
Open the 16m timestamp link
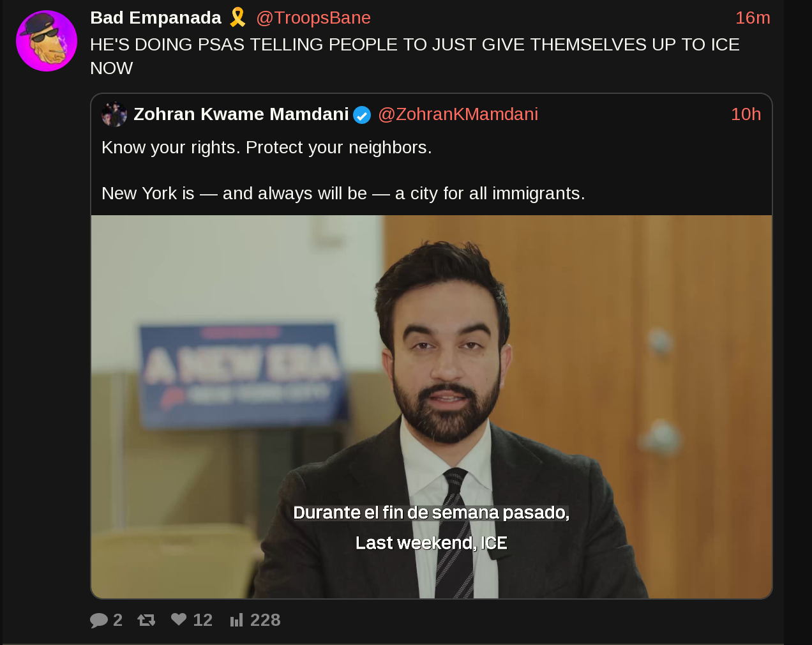(x=753, y=18)
